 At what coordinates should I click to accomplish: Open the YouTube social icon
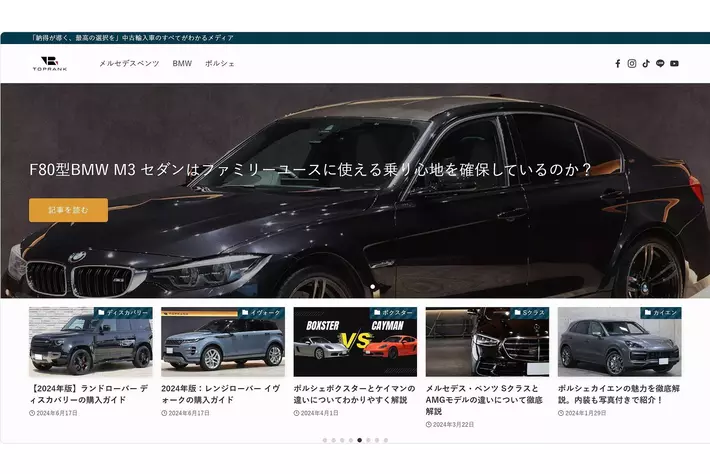tap(674, 63)
